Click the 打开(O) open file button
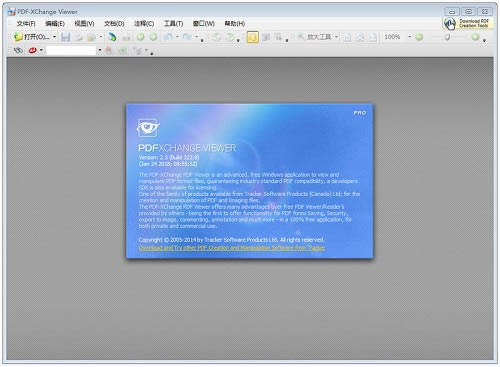 click(32, 37)
